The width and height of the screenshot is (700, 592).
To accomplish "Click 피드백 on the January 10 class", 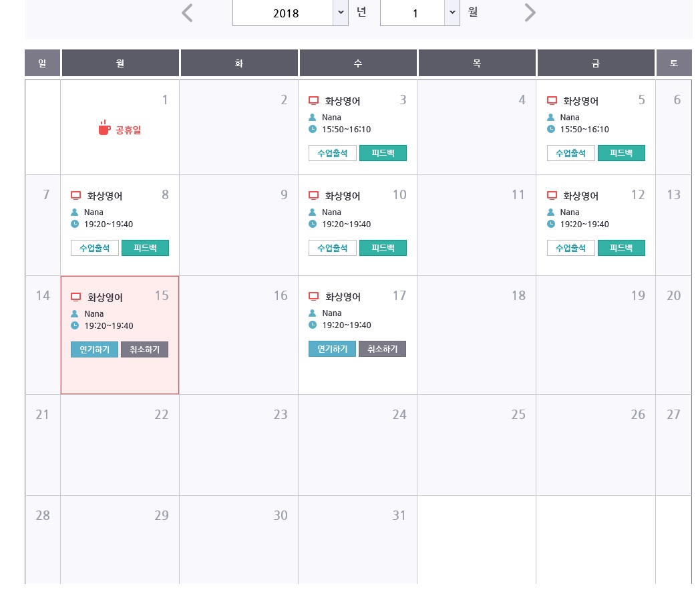I will coord(383,248).
